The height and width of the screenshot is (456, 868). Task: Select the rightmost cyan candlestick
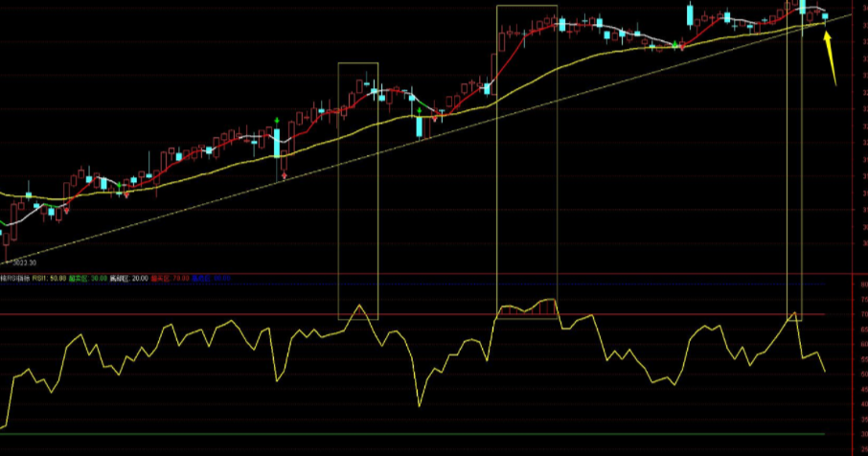pos(825,16)
